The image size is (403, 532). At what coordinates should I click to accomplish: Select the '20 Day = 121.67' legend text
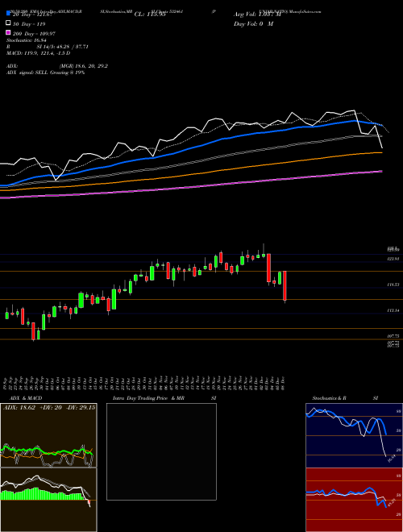[x=32, y=15]
